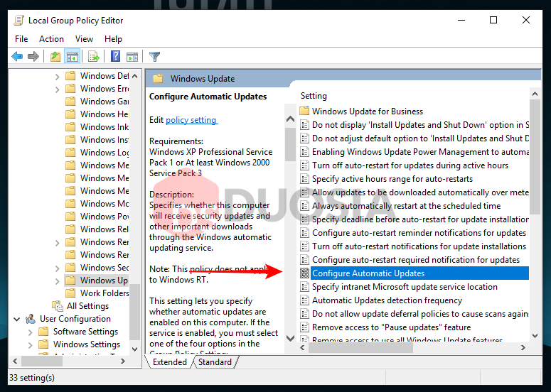This screenshot has width=551, height=392.
Task: Click the policy icon beside Configure Automatic Updates
Action: (x=304, y=273)
